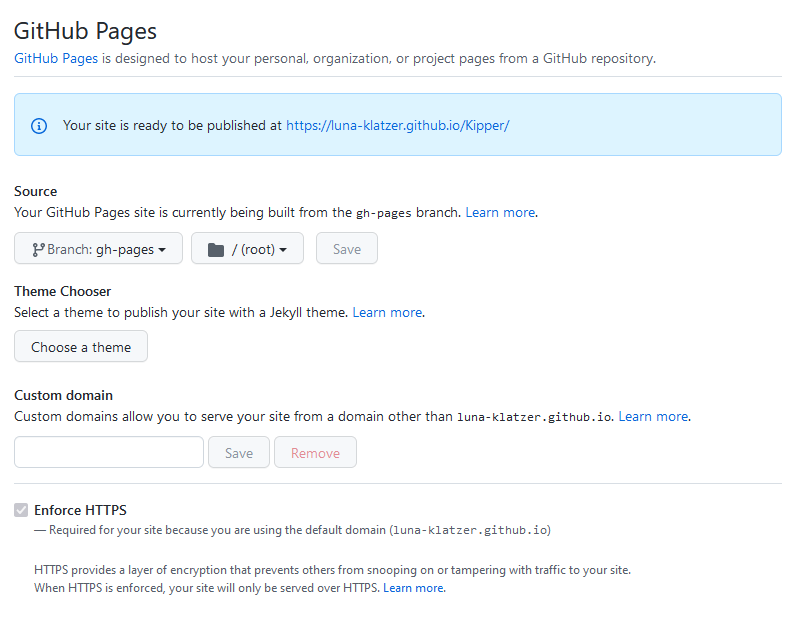Toggle the Enforce HTTPS checkbox
Image resolution: width=794 pixels, height=629 pixels.
(x=21, y=510)
